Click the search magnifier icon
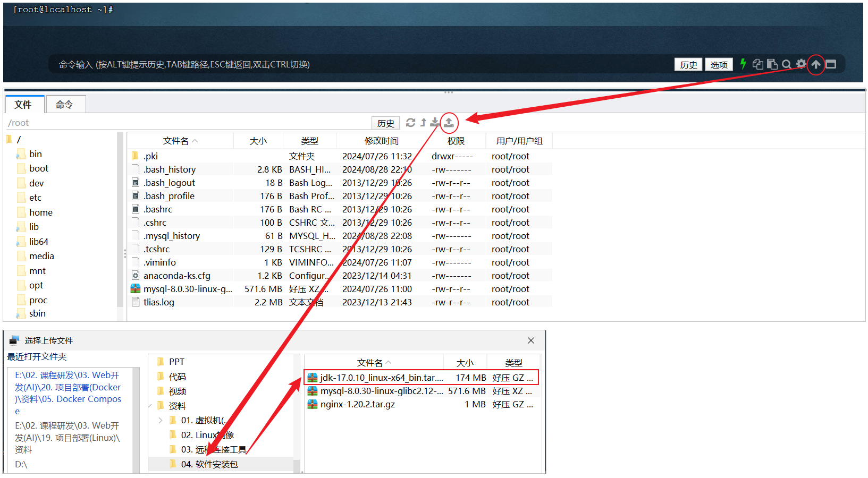The height and width of the screenshot is (478, 868). (787, 64)
